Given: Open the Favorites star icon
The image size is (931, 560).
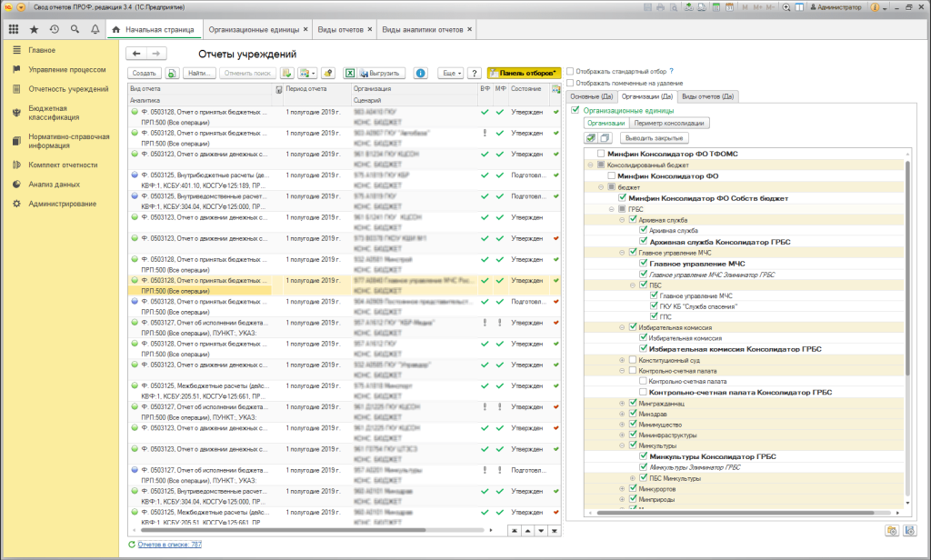Looking at the screenshot, I should pyautogui.click(x=34, y=30).
